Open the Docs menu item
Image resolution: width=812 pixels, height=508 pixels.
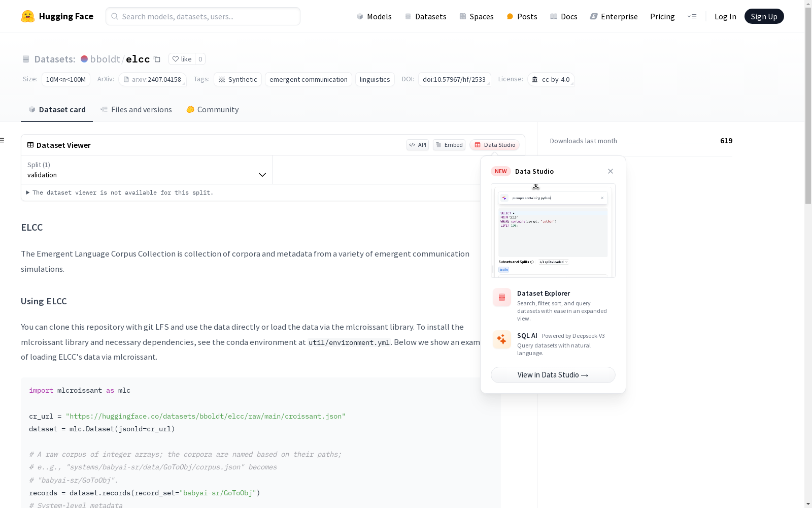564,16
